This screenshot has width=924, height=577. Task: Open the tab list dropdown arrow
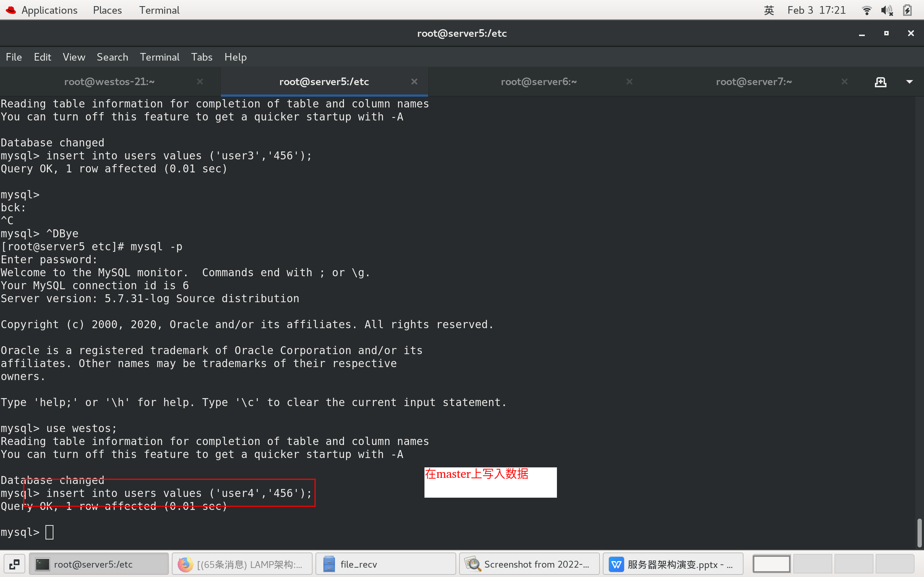click(910, 82)
